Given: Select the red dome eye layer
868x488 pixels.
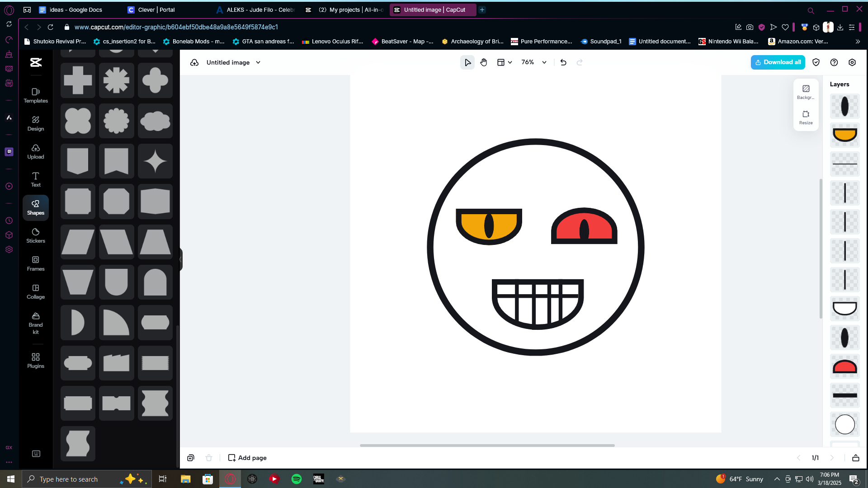Looking at the screenshot, I should [844, 366].
